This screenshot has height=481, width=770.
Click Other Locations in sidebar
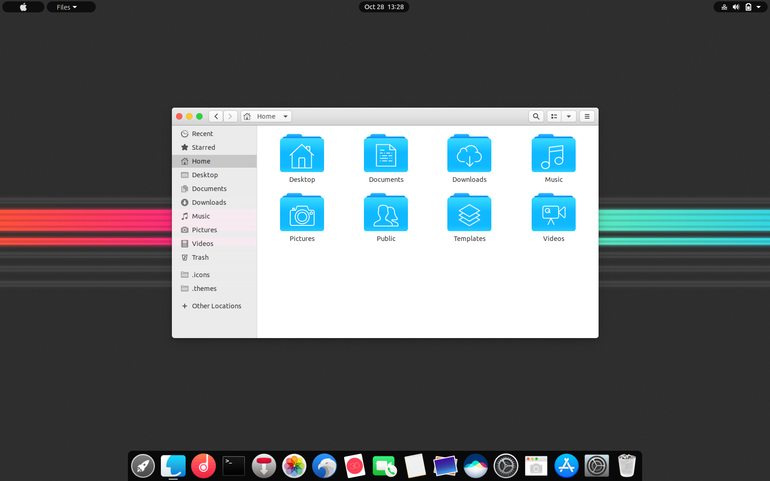pyautogui.click(x=215, y=306)
